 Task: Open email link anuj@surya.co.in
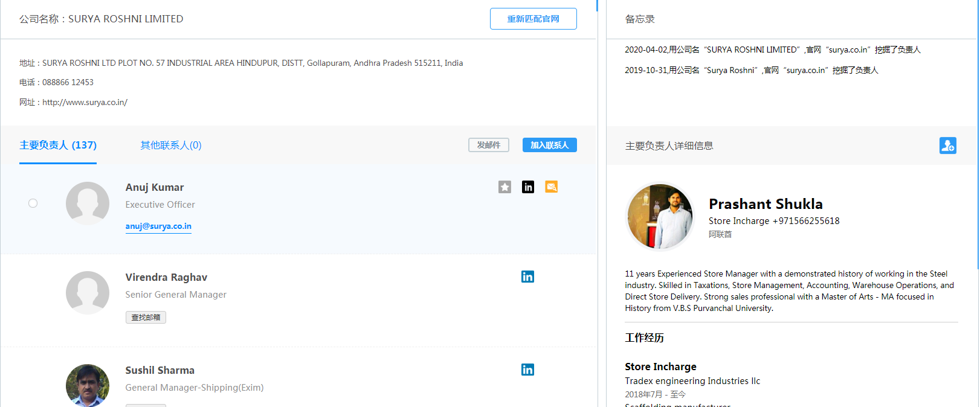(158, 226)
